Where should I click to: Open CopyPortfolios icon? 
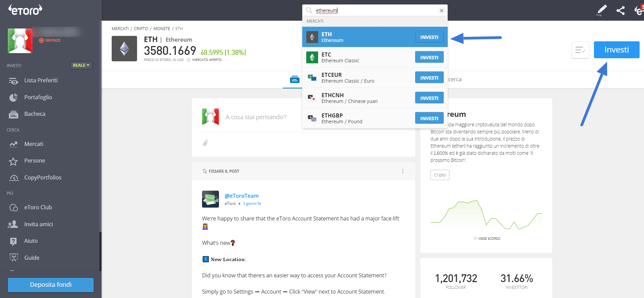tap(14, 178)
